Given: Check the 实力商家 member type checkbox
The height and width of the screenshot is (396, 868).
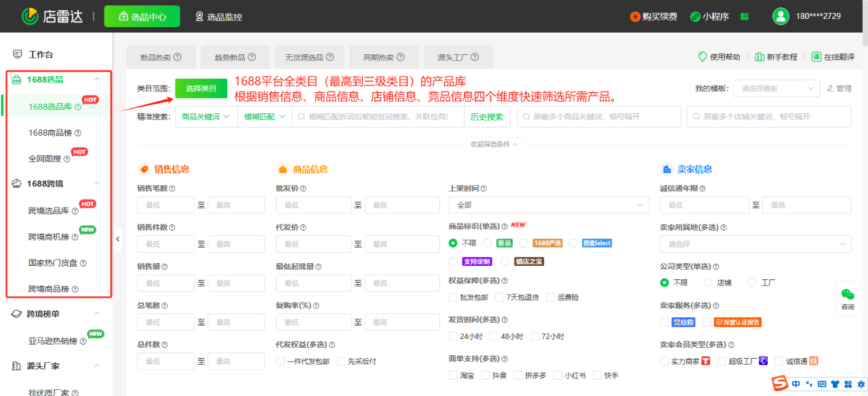Looking at the screenshot, I should [x=664, y=361].
